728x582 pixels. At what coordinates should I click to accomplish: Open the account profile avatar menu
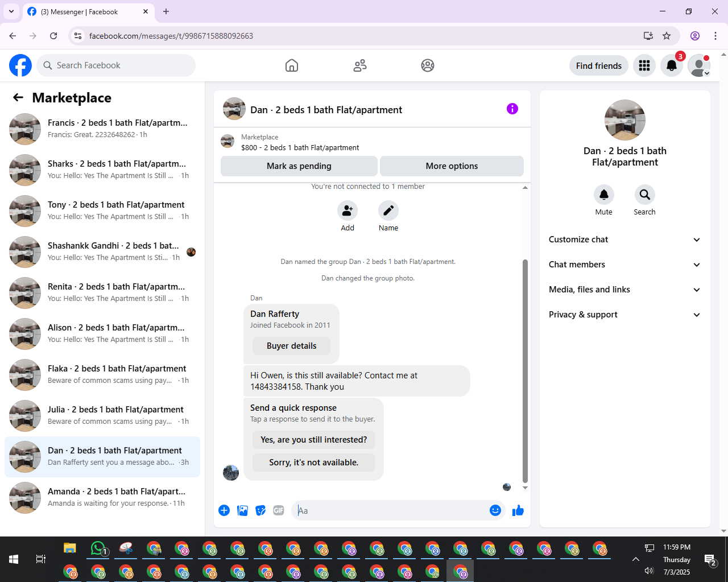point(699,65)
